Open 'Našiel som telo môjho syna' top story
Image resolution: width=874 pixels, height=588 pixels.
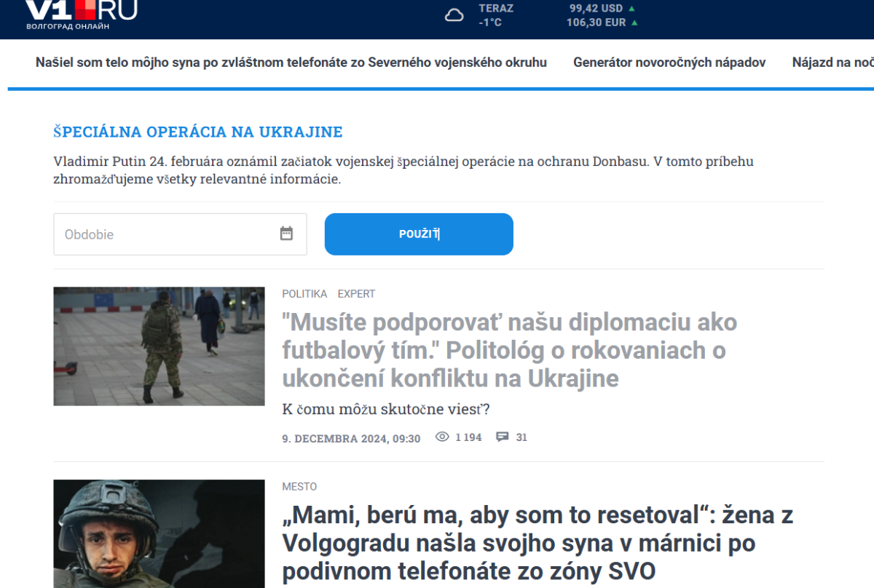(291, 63)
